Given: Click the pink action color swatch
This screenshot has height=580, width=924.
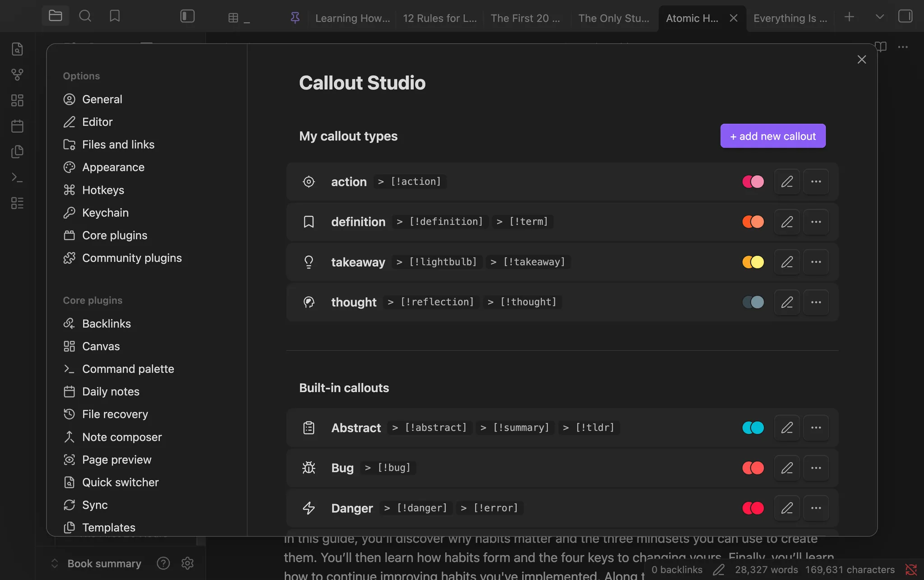Looking at the screenshot, I should coord(753,181).
